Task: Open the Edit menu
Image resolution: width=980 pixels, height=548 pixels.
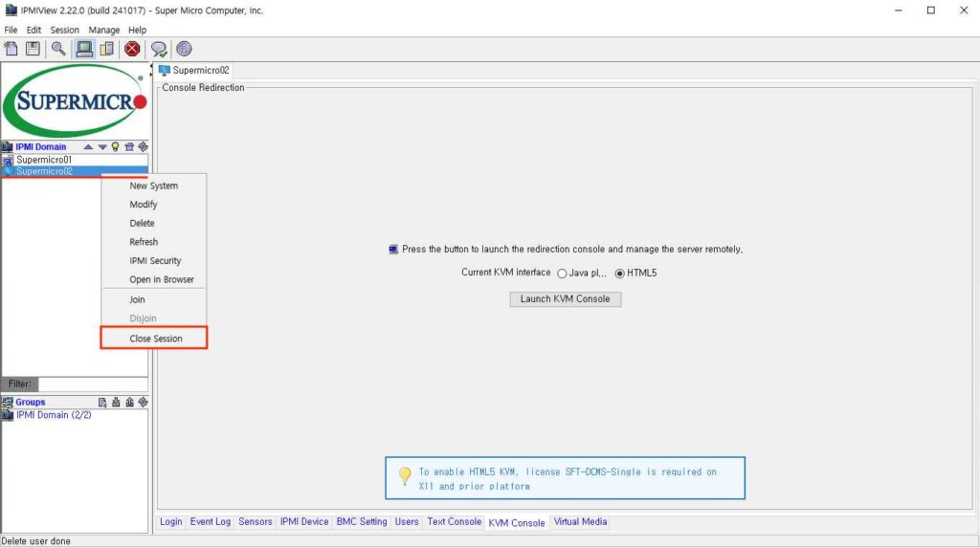Action: 33,30
